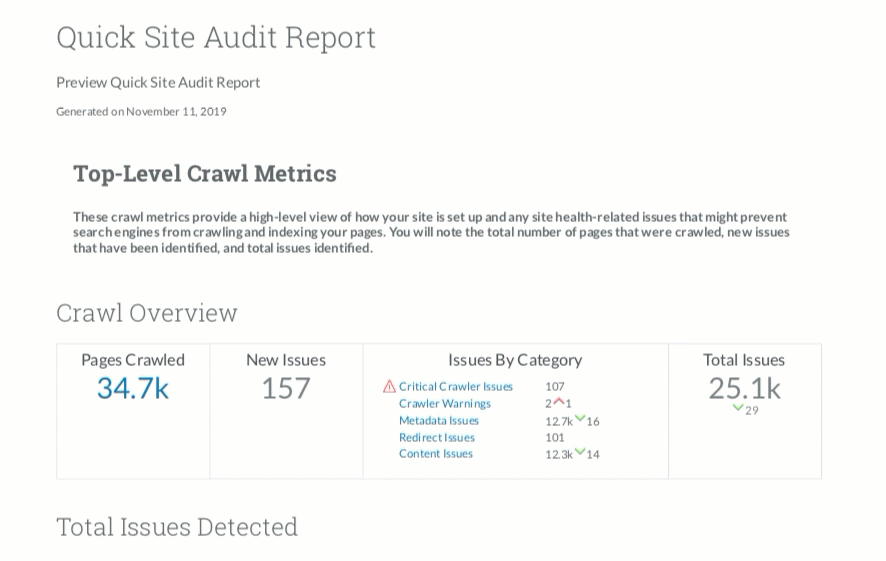This screenshot has height=561, width=886.
Task: Click the Top-Level Crawl Metrics heading
Action: pyautogui.click(x=204, y=174)
